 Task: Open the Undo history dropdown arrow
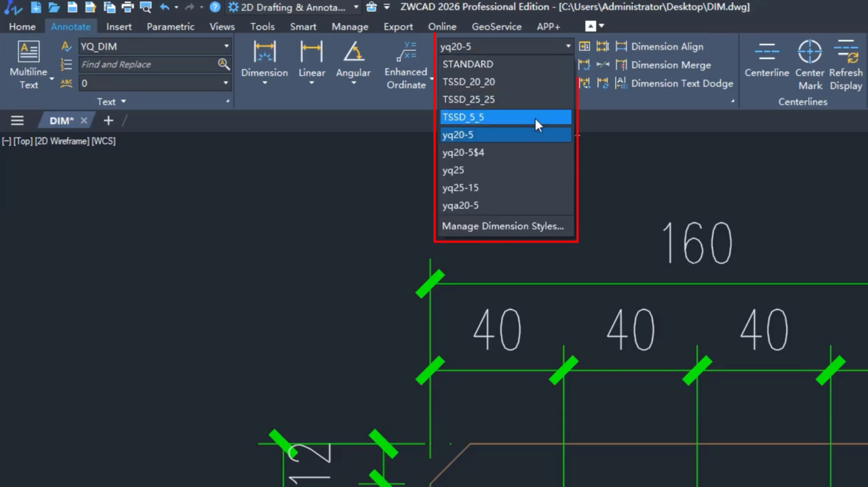(x=176, y=7)
